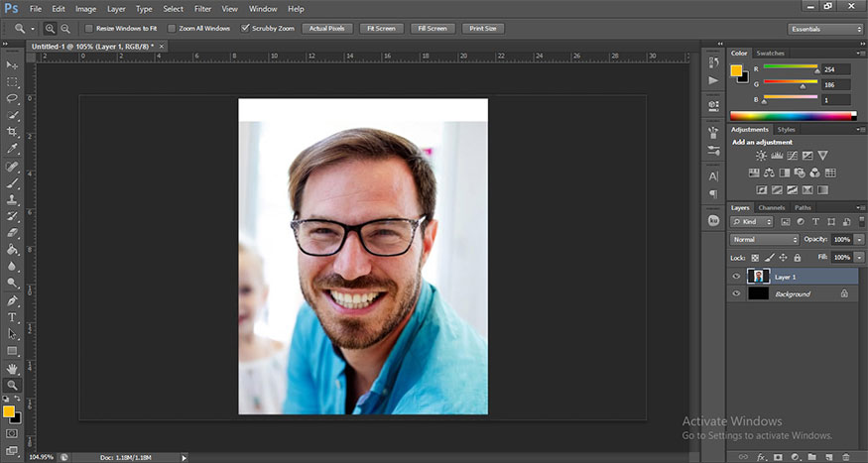Open the Opacity slider dropdown arrow

tap(859, 240)
